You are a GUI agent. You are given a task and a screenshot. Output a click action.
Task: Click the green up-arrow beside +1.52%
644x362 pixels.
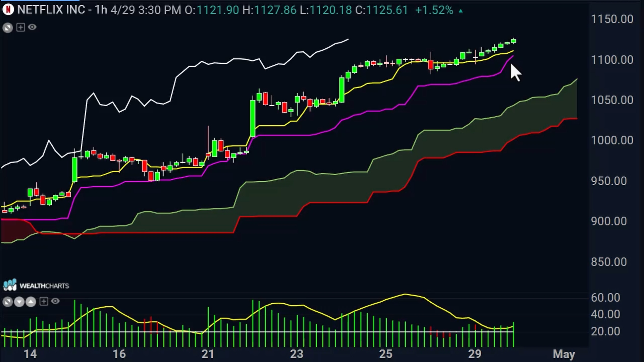[x=461, y=11]
